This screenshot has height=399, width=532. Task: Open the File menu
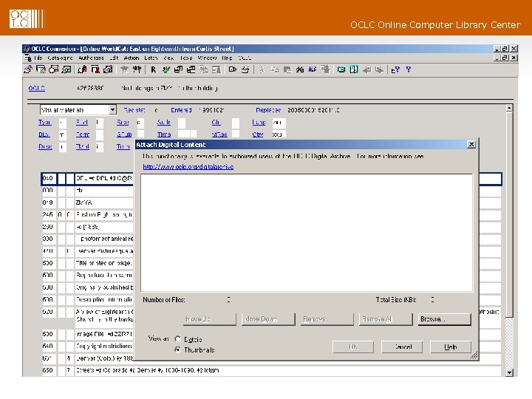[38, 58]
